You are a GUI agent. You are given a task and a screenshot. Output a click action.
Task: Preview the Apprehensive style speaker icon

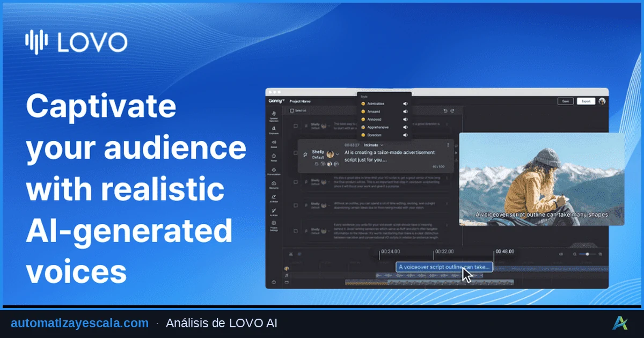tap(405, 127)
